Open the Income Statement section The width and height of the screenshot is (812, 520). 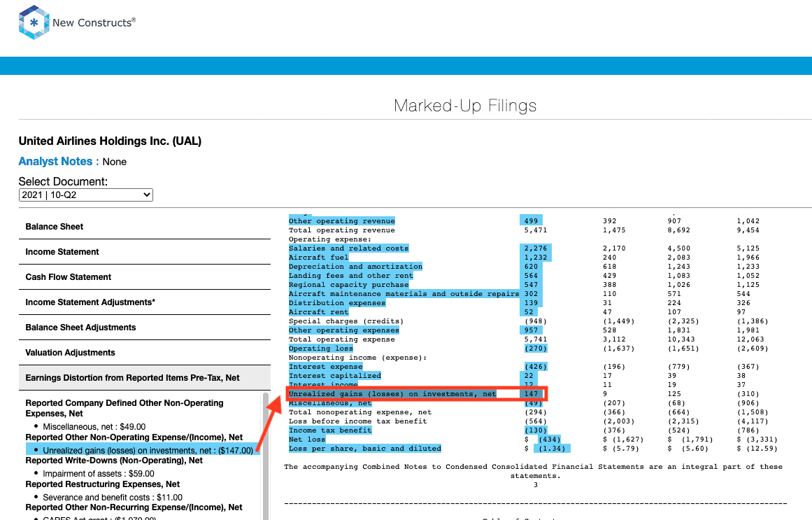coord(145,252)
